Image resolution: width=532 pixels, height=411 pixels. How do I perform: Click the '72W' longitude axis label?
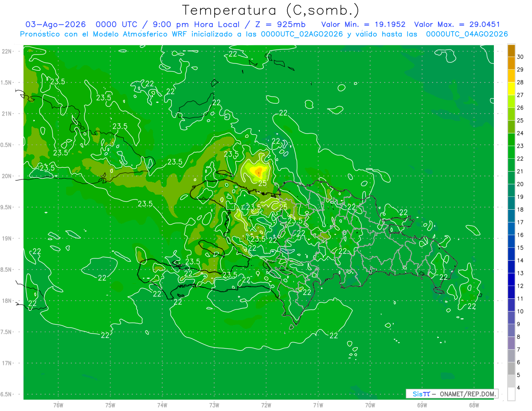[266, 405]
